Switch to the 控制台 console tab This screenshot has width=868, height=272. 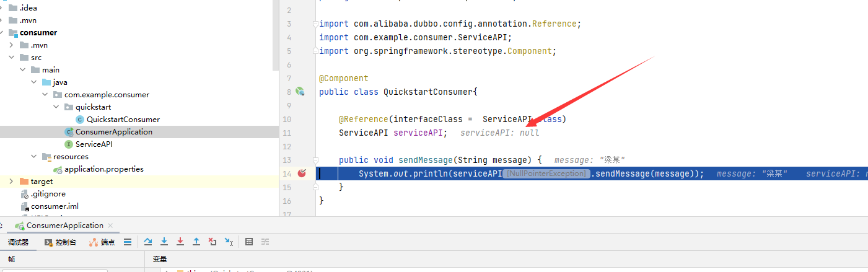click(x=61, y=242)
